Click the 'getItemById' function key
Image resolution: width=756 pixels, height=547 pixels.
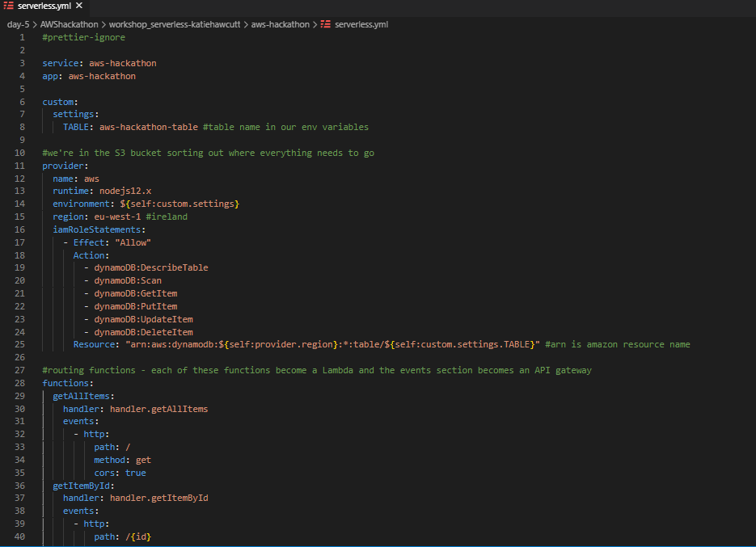[81, 486]
